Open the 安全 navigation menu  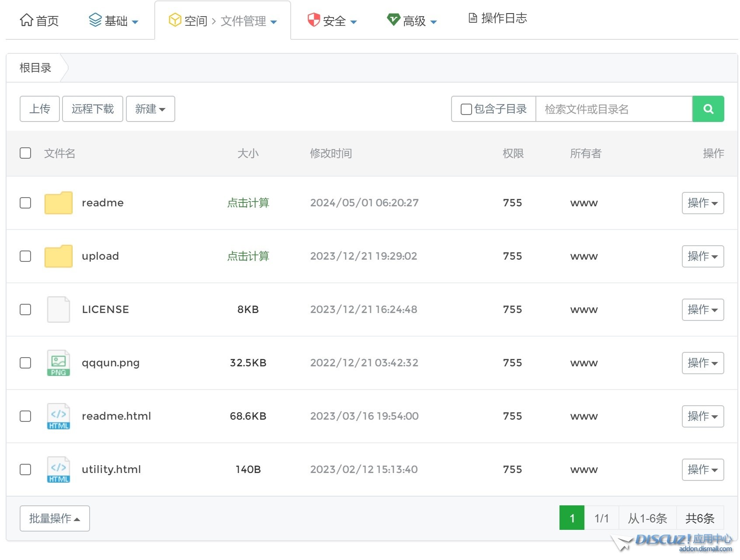coord(332,21)
